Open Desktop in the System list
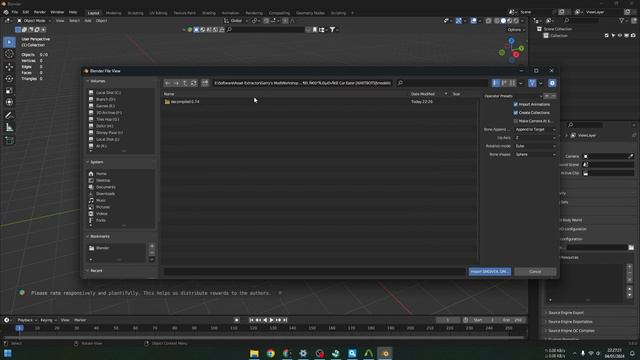The width and height of the screenshot is (640, 360). coord(103,180)
